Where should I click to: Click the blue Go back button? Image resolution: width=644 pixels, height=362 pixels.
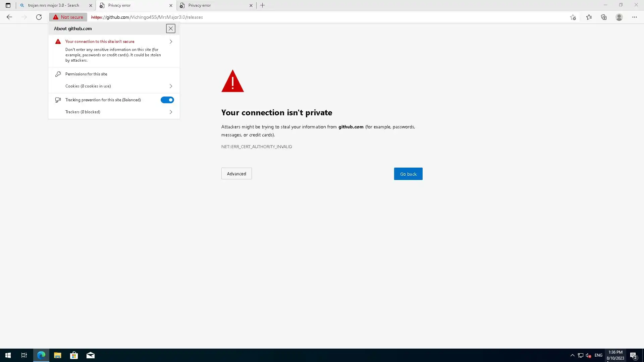click(408, 174)
